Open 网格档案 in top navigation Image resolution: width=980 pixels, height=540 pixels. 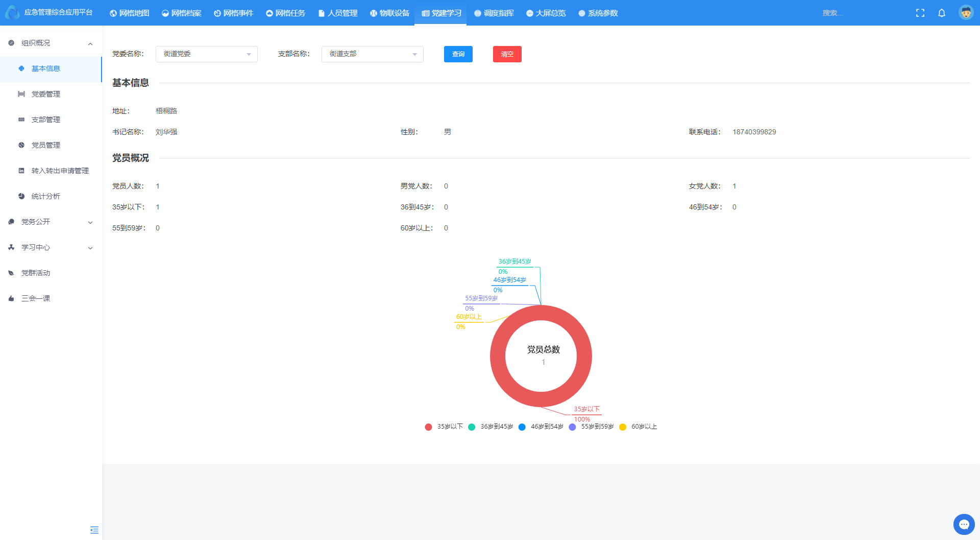click(x=182, y=13)
